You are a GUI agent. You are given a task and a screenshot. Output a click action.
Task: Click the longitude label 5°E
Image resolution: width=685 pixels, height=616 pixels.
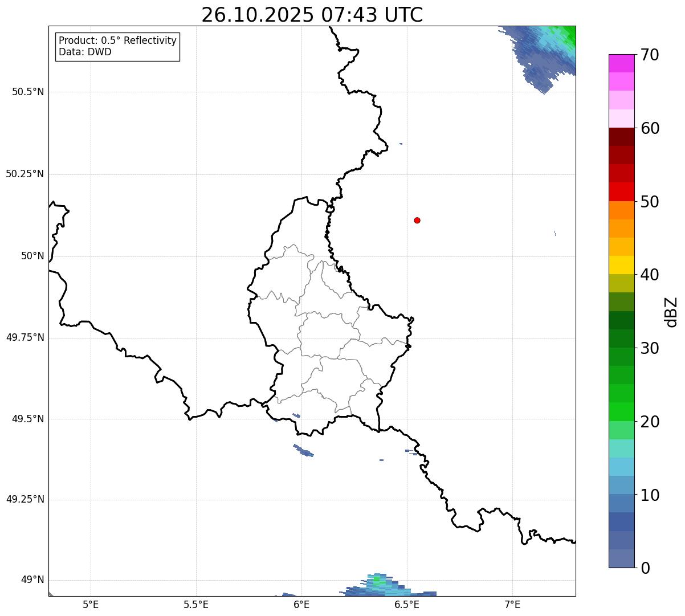pyautogui.click(x=91, y=605)
